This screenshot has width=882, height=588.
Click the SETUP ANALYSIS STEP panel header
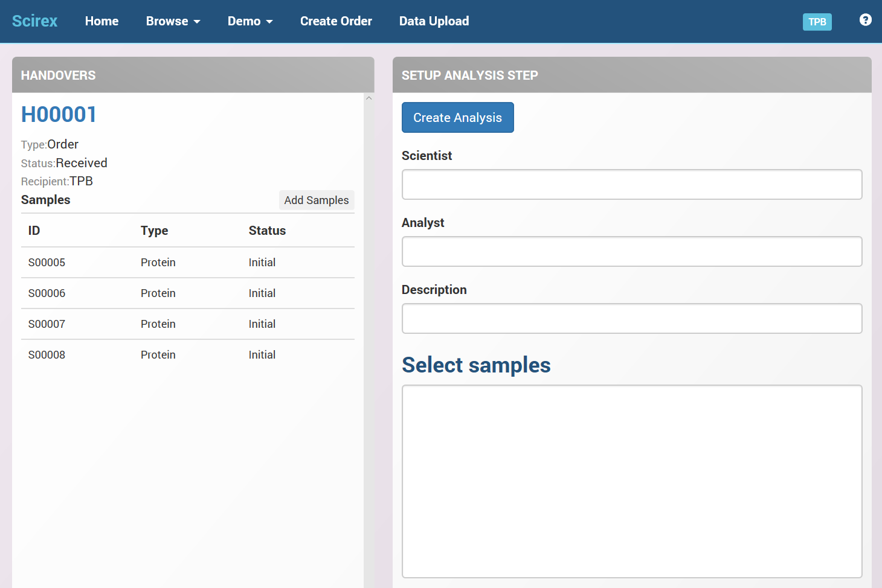tap(632, 75)
